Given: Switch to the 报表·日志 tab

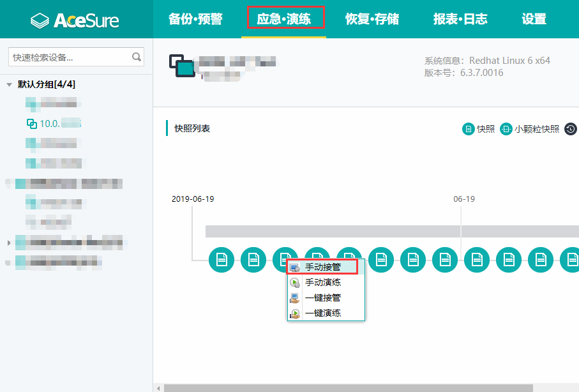Looking at the screenshot, I should coord(461,19).
